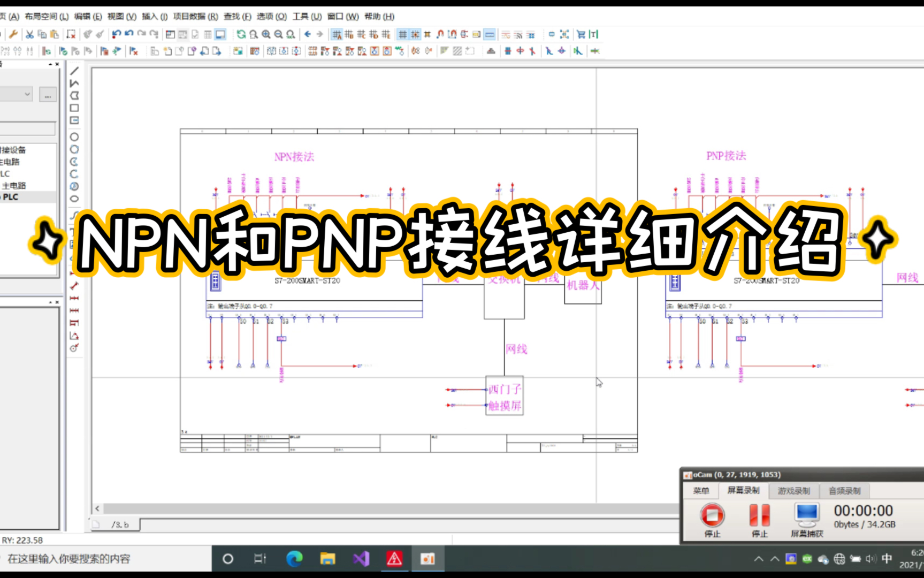The height and width of the screenshot is (578, 924).
Task: Click the "..." browse button beside the dropdown
Action: [48, 94]
